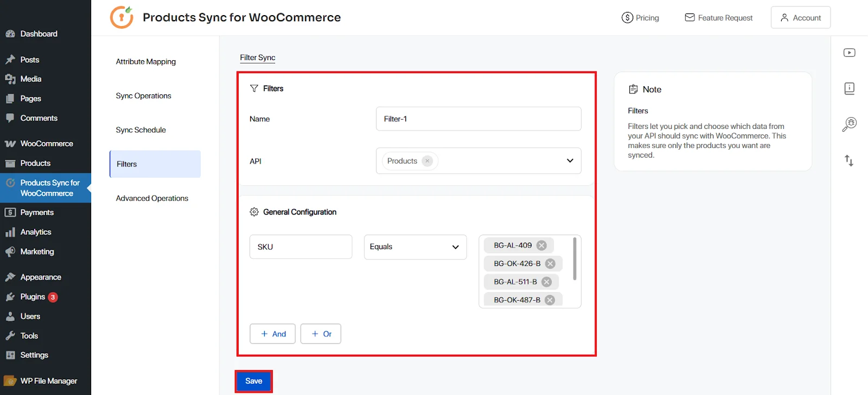Click the Plugins update count badge
868x395 pixels.
[x=53, y=297]
